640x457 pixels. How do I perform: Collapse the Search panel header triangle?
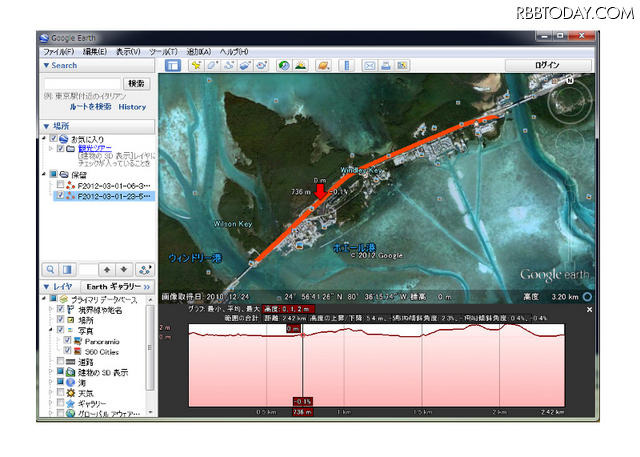click(46, 65)
